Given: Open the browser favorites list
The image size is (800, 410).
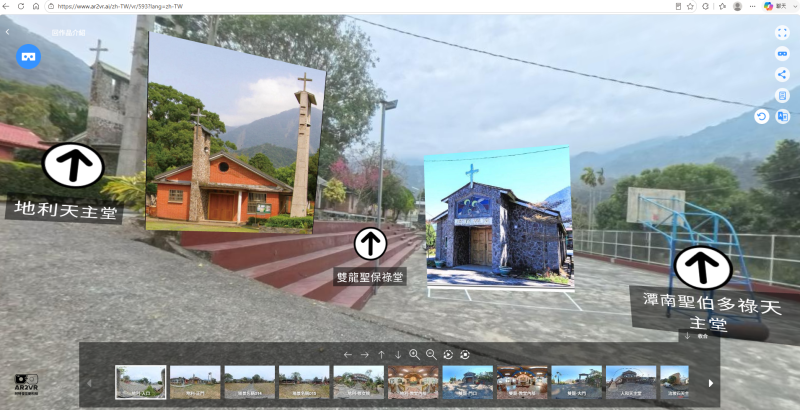Looking at the screenshot, I should 722,6.
